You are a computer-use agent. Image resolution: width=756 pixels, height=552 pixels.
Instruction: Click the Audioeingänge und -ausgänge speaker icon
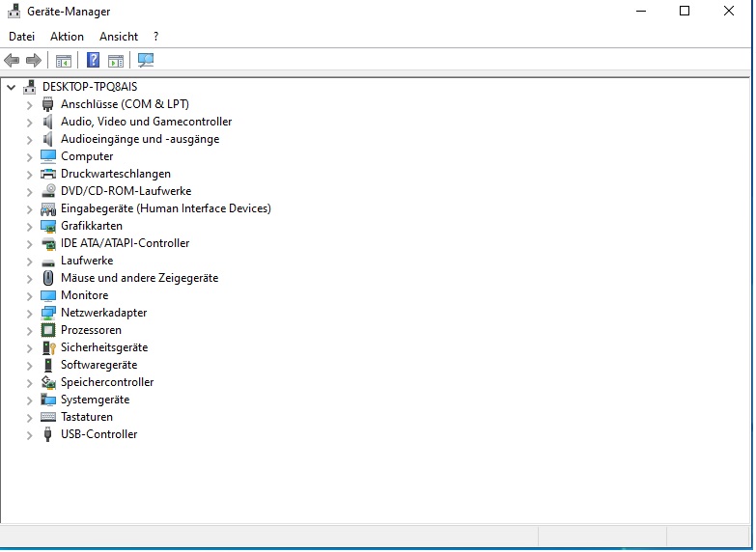(x=47, y=139)
